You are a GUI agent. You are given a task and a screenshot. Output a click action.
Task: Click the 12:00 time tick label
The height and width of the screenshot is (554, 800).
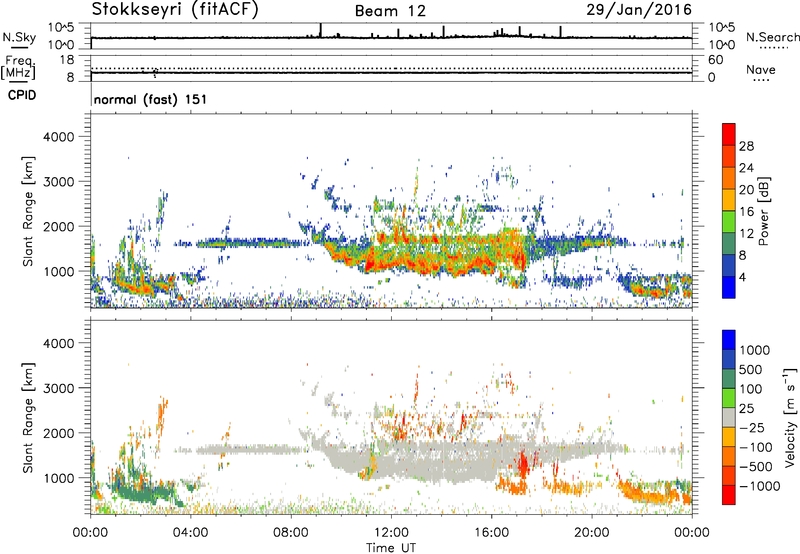391,533
